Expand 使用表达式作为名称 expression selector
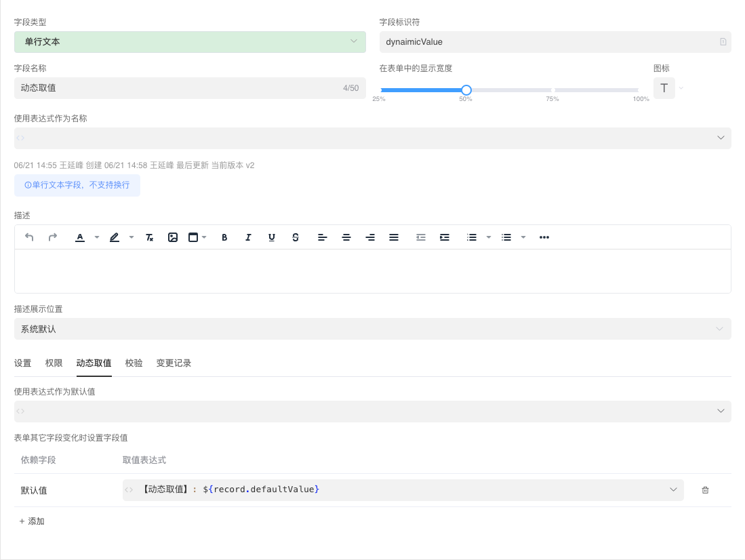The image size is (745, 560). click(372, 138)
